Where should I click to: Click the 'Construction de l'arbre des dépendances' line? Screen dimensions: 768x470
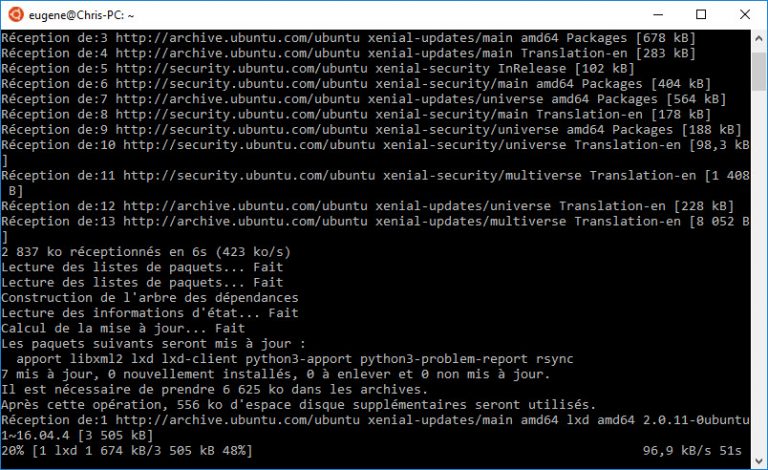click(x=150, y=298)
